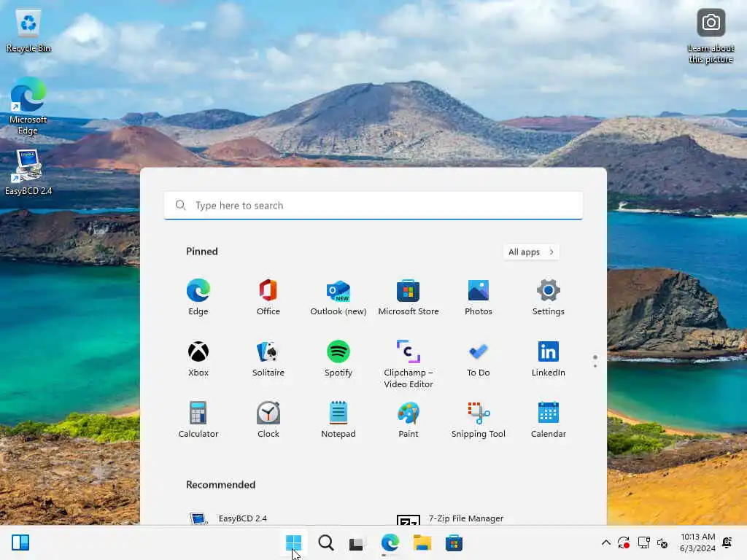Launch the Snipping Tool
The width and height of the screenshot is (747, 560).
pos(479,420)
